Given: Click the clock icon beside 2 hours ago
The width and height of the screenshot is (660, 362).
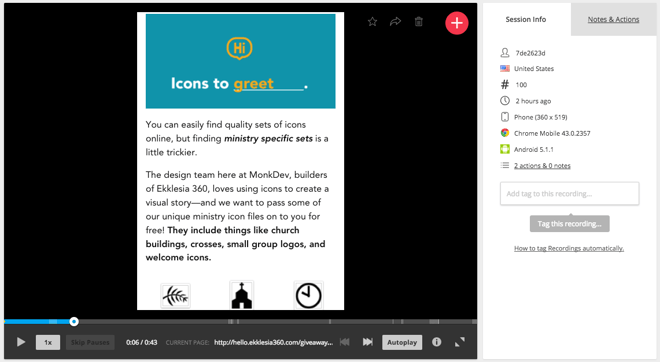Looking at the screenshot, I should [x=505, y=101].
